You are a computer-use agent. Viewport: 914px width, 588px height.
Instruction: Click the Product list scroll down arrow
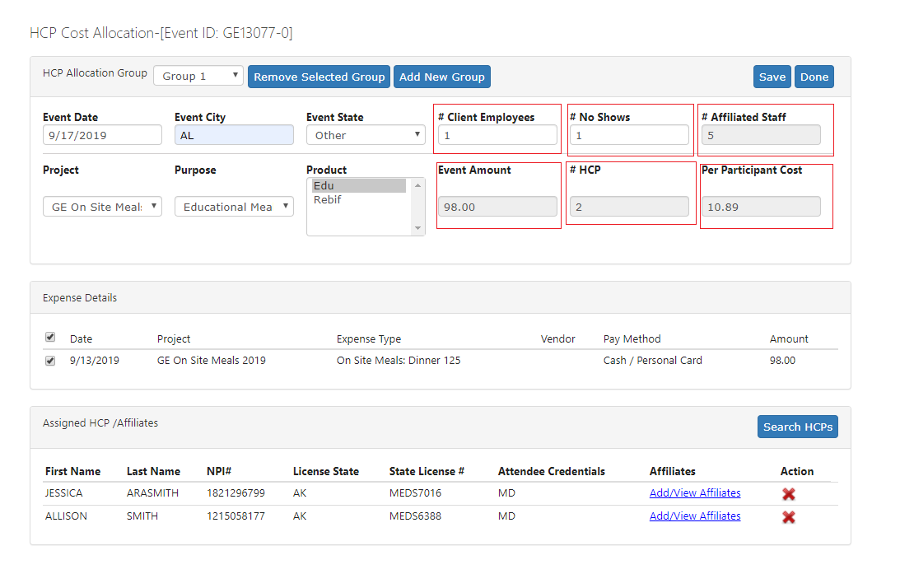(x=417, y=228)
